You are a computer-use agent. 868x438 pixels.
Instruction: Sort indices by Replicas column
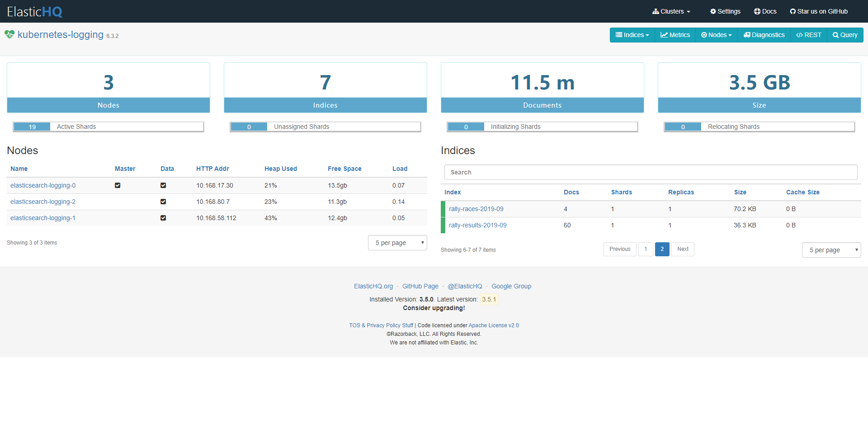tap(681, 192)
